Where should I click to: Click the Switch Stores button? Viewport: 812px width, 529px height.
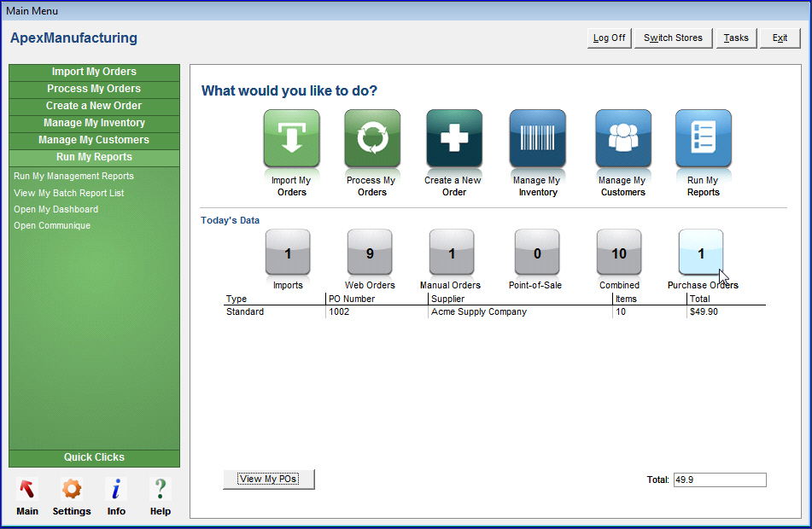[673, 38]
